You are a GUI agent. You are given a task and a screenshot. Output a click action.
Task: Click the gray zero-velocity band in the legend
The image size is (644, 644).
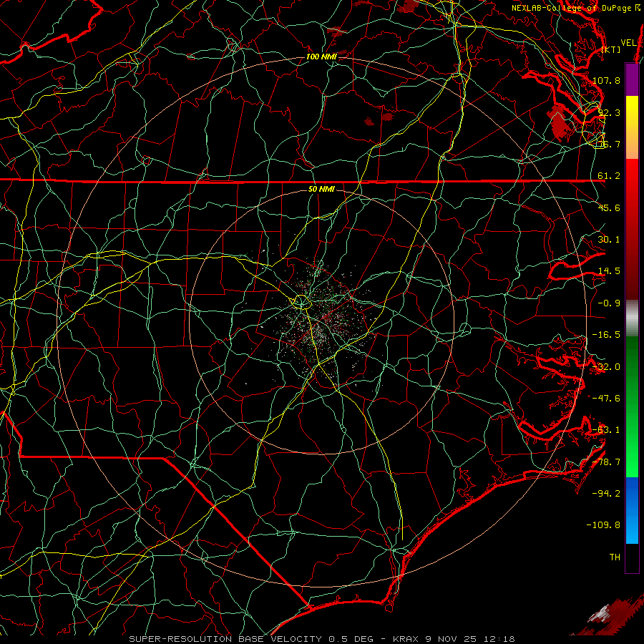click(x=632, y=318)
